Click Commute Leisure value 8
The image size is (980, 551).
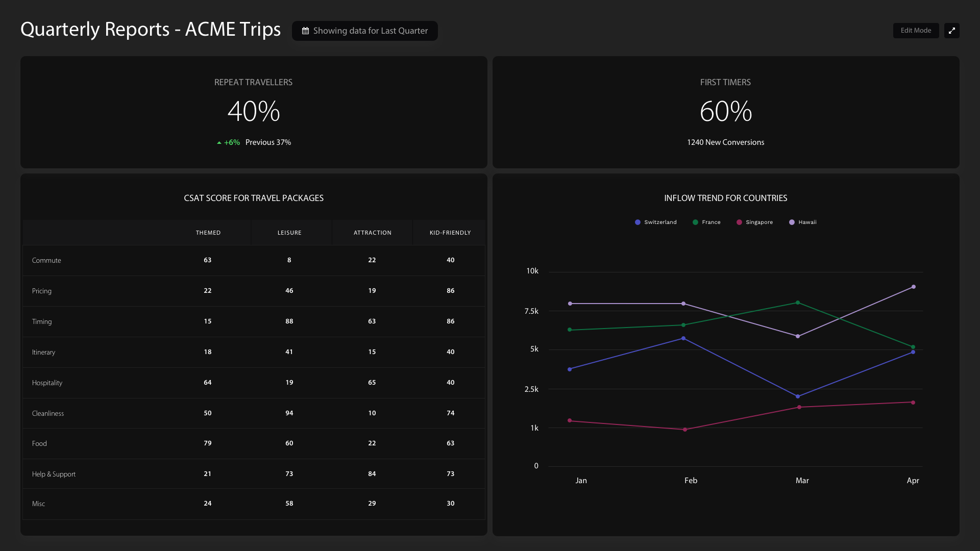[x=289, y=260]
